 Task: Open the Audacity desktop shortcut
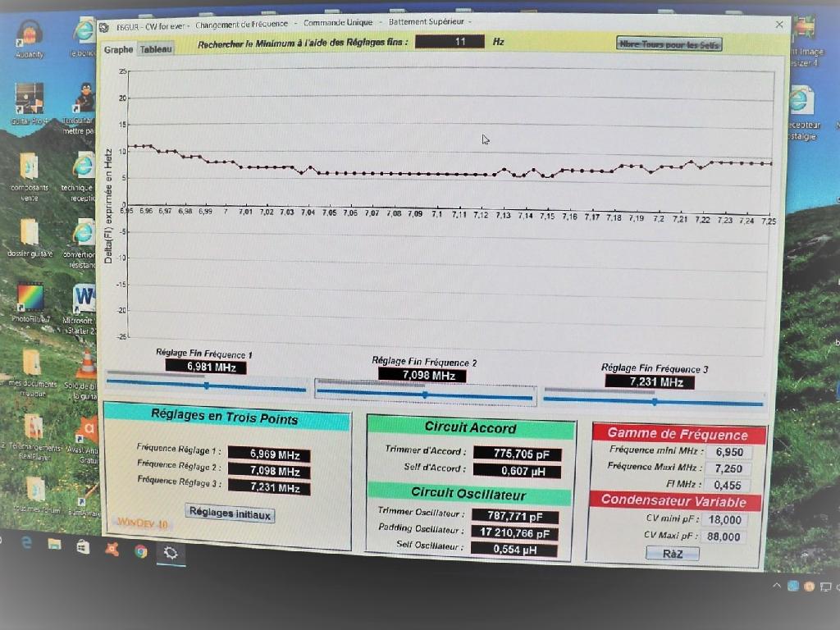click(30, 34)
